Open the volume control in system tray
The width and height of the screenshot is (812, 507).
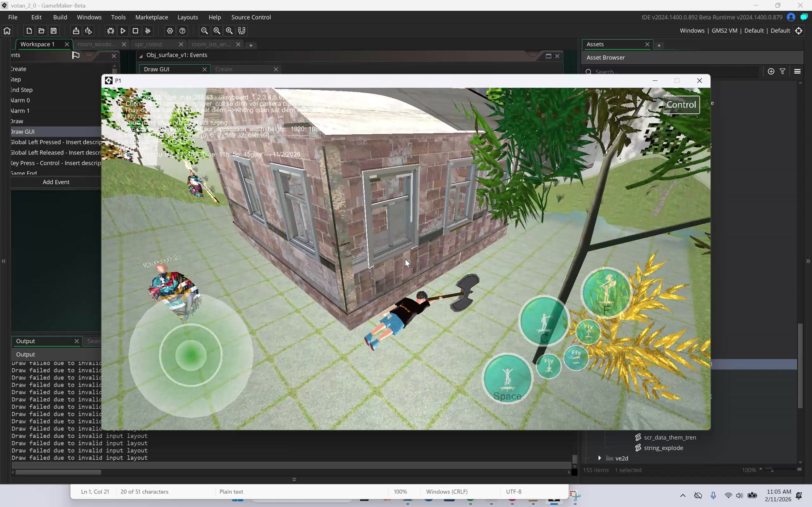point(739,495)
